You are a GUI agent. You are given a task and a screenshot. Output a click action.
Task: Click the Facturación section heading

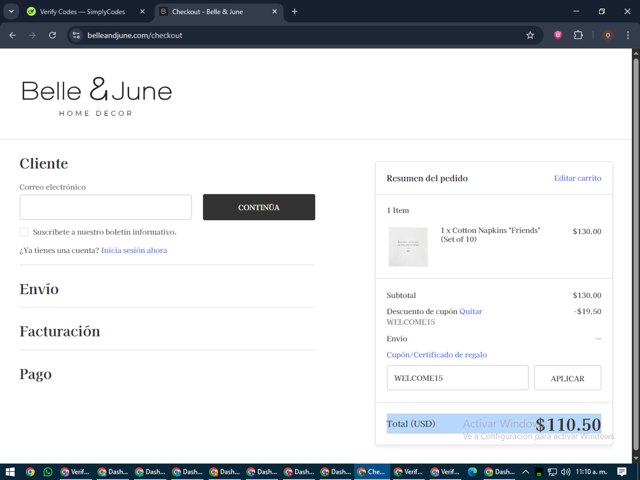[x=60, y=331]
